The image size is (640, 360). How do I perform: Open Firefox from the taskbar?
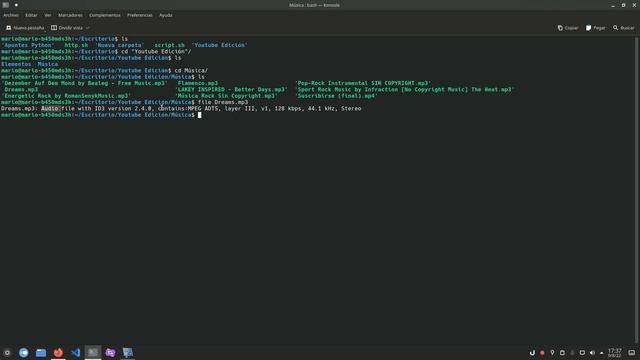click(58, 353)
